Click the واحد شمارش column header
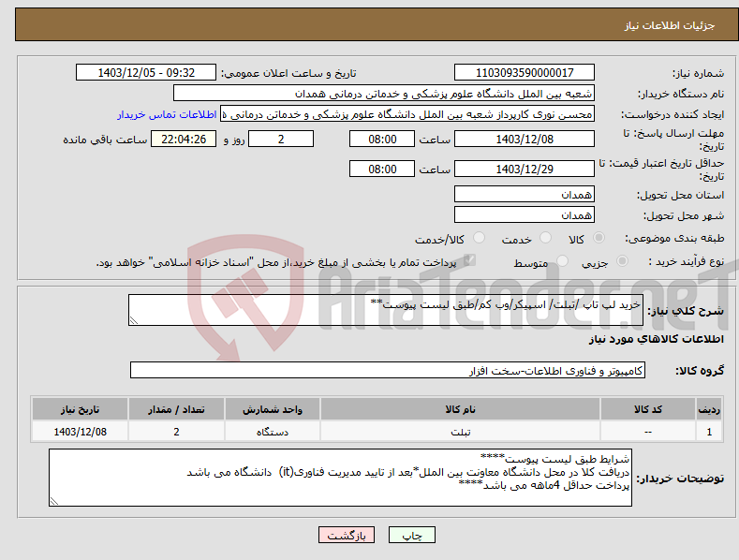The width and height of the screenshot is (739, 560). pos(273,409)
